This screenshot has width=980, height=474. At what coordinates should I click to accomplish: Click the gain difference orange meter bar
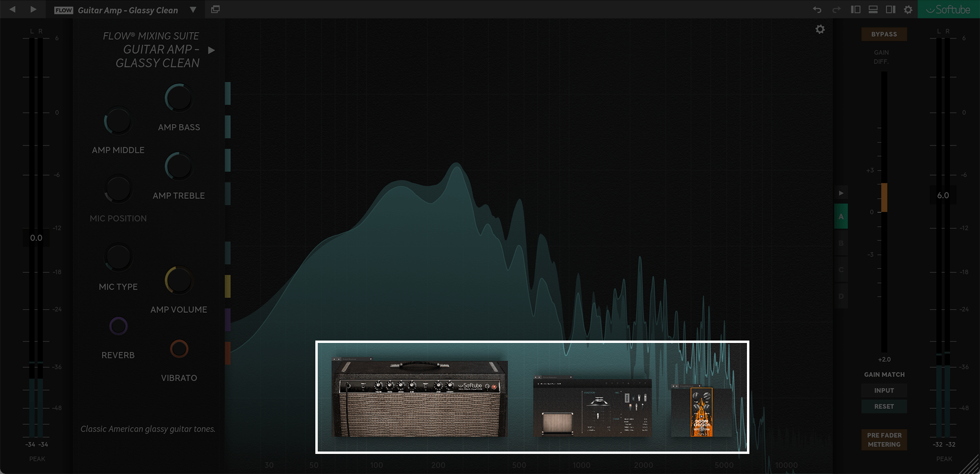point(884,198)
